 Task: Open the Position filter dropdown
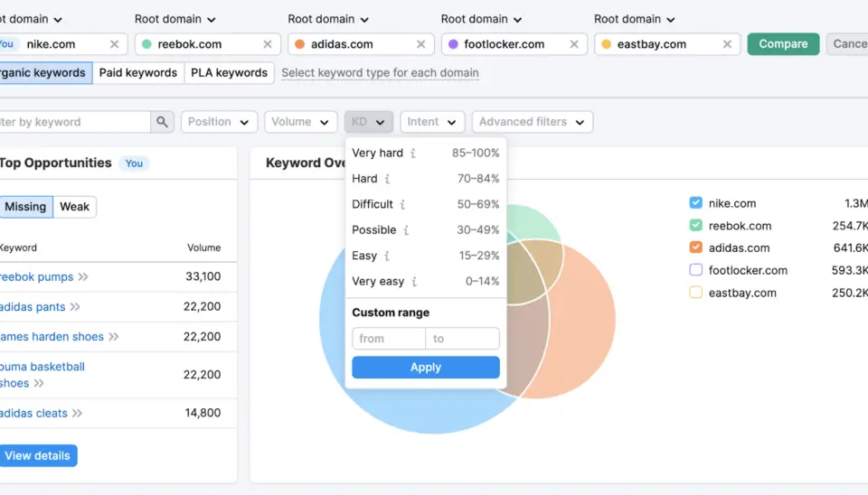pos(219,122)
